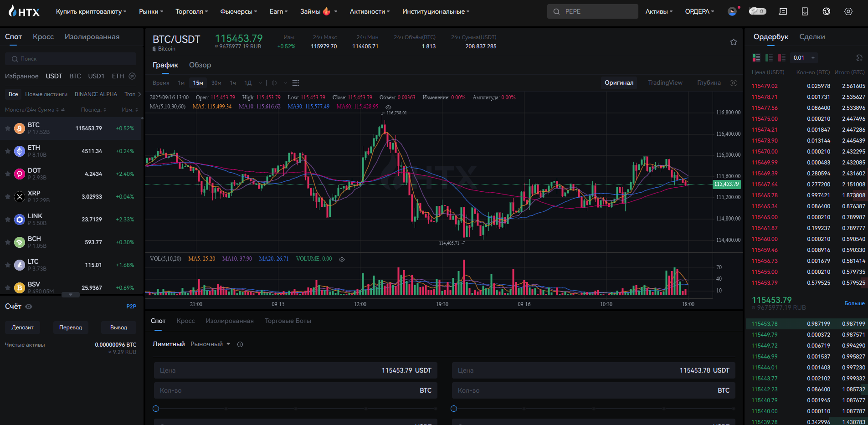The image size is (868, 425).
Task: Expand the Рыночный order type dropdown
Action: coord(211,344)
